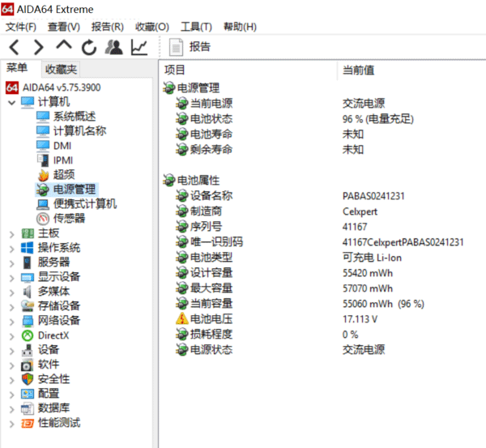The width and height of the screenshot is (486, 448).
Task: Click the 软件 camera-like icon
Action: [x=28, y=365]
